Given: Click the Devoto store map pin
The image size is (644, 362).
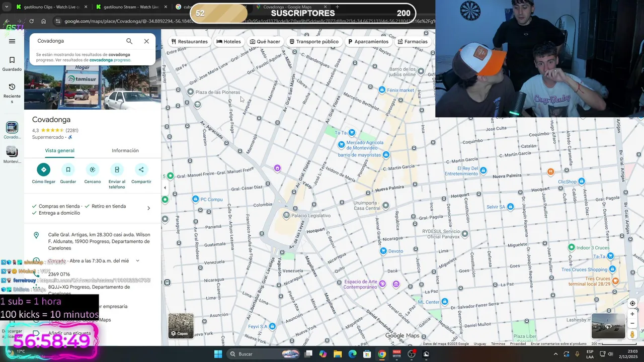Looking at the screenshot, I should coord(383,251).
